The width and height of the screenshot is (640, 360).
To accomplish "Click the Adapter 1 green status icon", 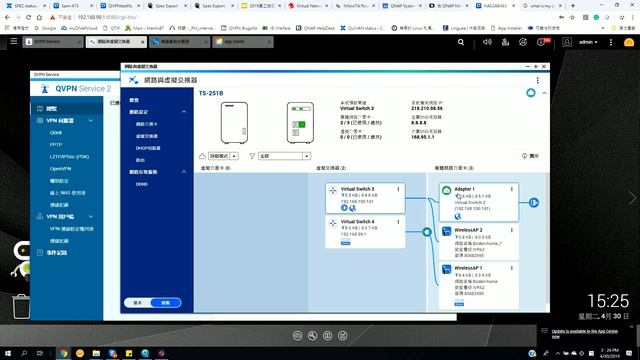I will pos(447,190).
